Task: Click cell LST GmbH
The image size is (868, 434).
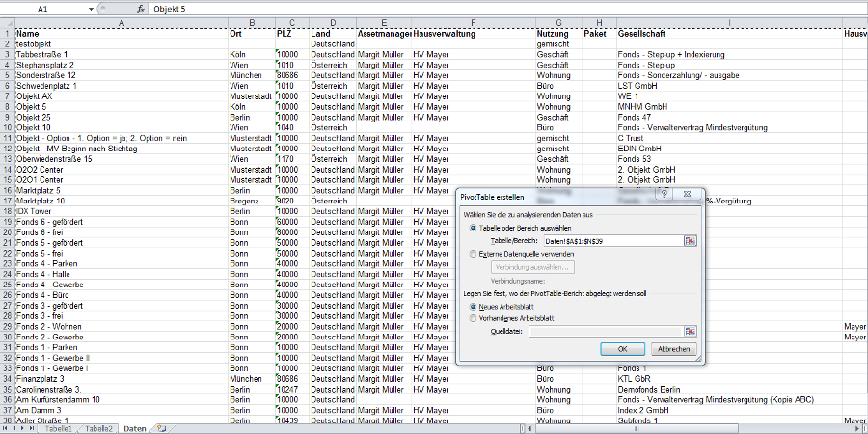Action: pos(730,86)
